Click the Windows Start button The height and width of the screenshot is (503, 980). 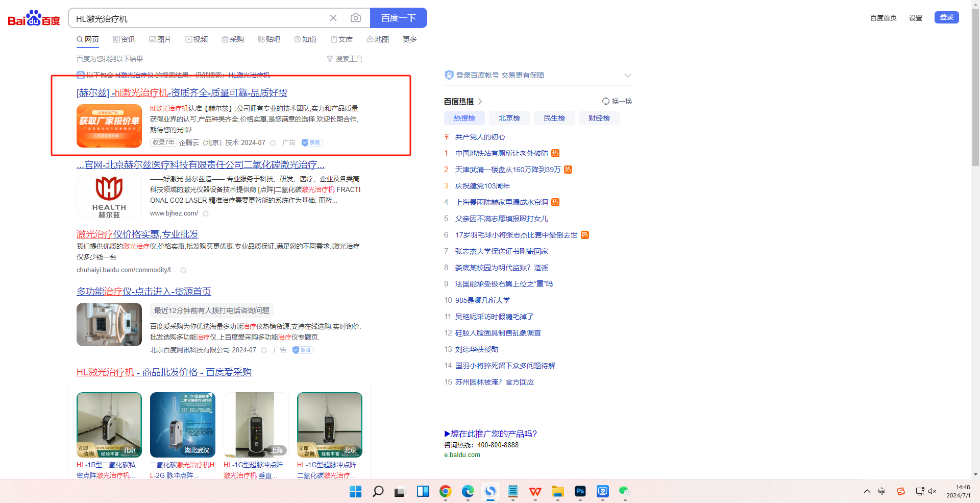tap(355, 491)
